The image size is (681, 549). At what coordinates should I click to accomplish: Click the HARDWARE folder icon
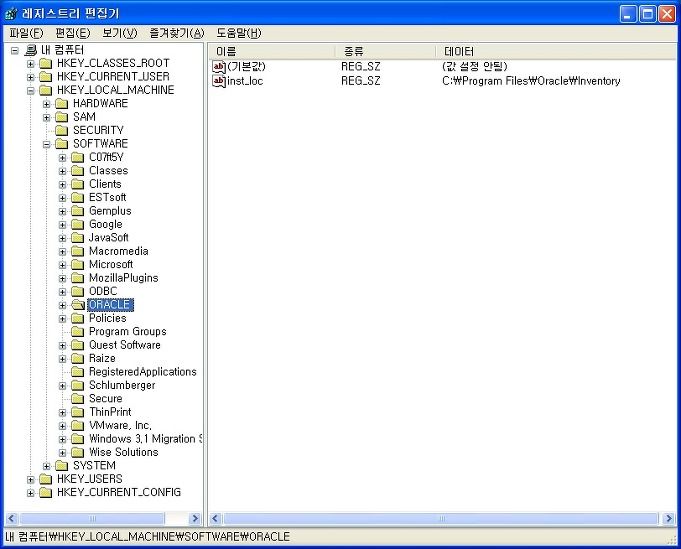62,104
